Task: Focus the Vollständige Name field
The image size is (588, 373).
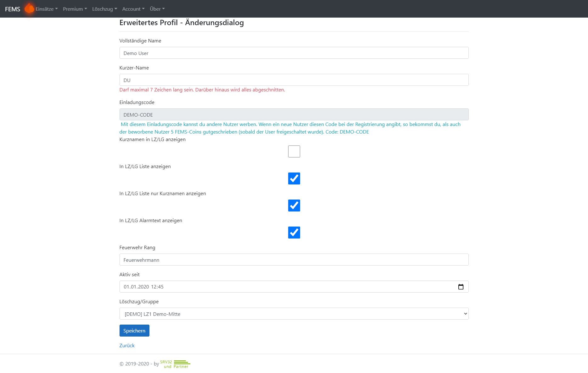Action: pos(294,53)
